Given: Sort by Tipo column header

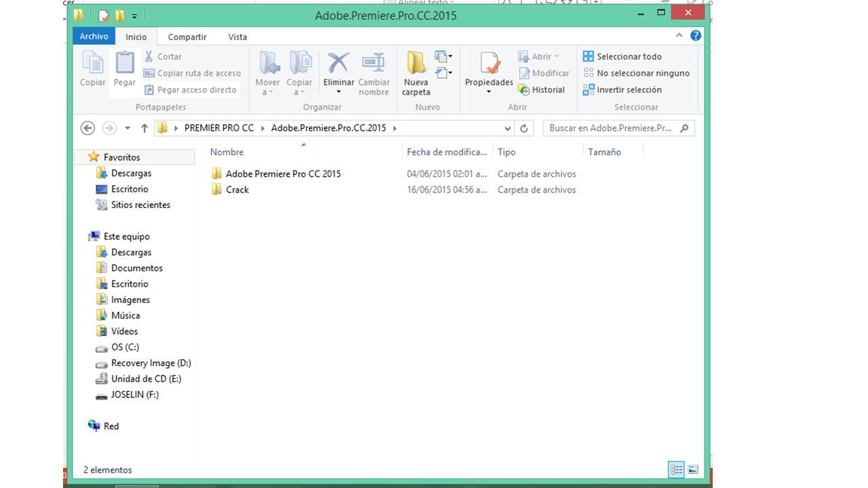Looking at the screenshot, I should pyautogui.click(x=506, y=152).
